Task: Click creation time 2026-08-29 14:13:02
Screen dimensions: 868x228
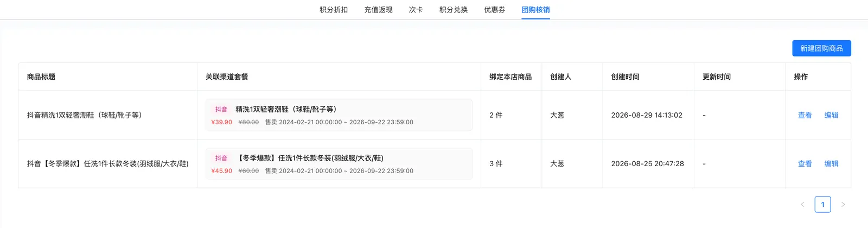Action: point(647,115)
